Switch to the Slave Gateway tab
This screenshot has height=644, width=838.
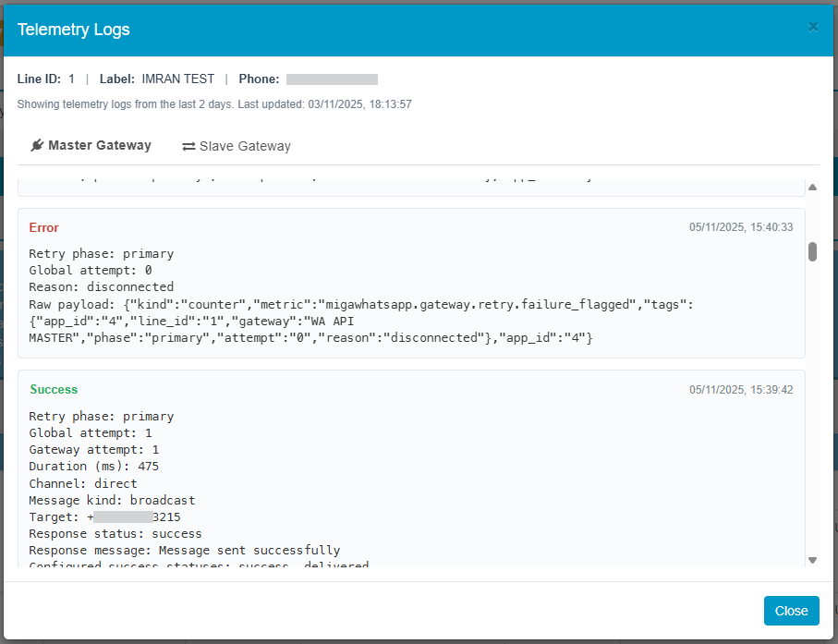tap(237, 146)
